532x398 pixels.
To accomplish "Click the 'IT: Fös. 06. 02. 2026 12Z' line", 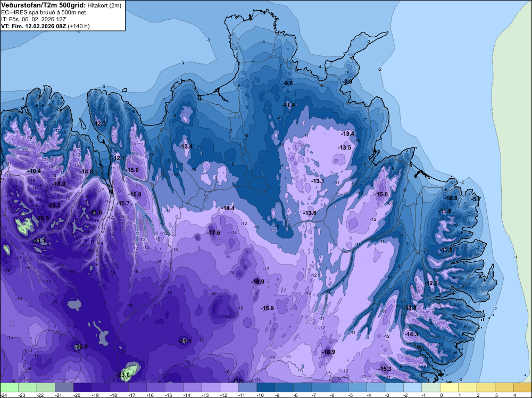I will (34, 19).
